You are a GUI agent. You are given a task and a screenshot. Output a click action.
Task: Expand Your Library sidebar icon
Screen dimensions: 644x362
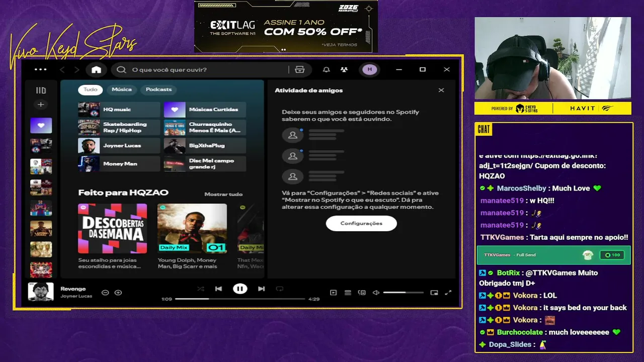(41, 90)
